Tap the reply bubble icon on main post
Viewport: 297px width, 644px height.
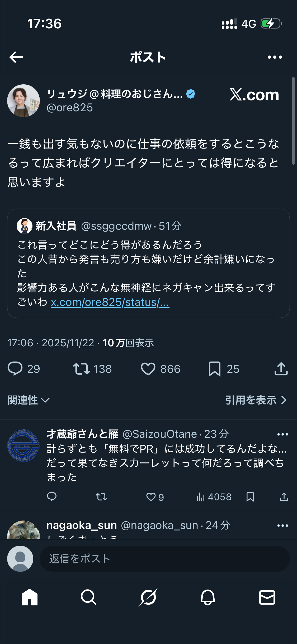tap(15, 369)
